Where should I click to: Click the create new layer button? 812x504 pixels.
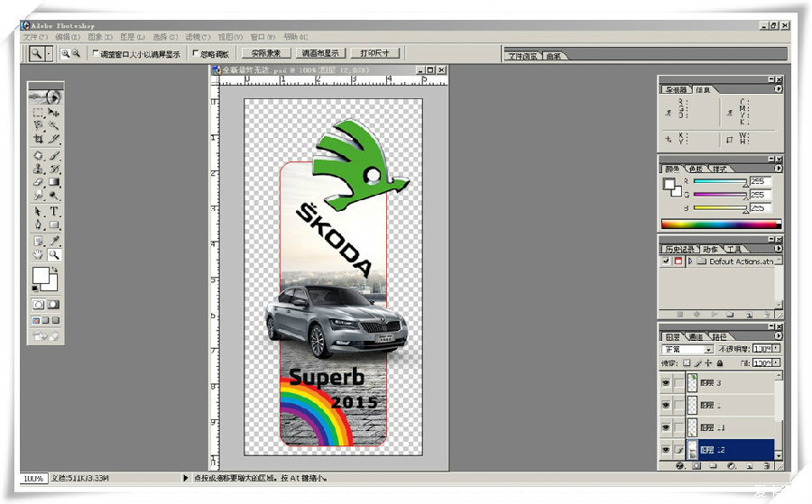click(x=749, y=466)
